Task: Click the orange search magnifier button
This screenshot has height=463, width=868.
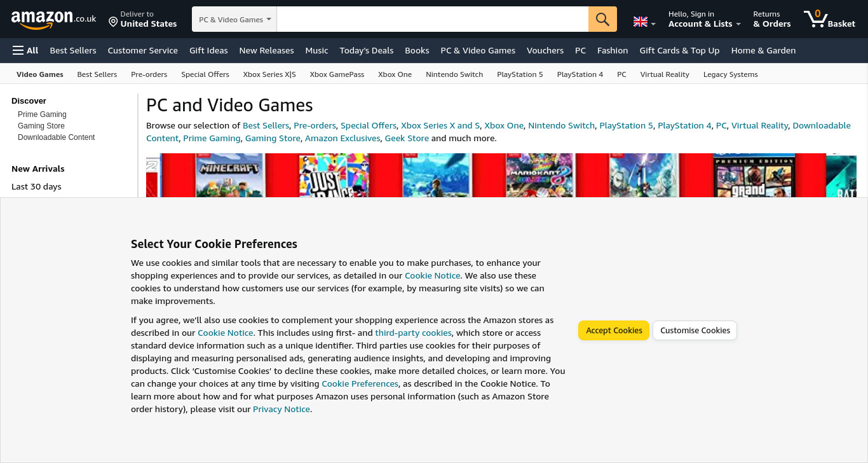Action: [602, 19]
